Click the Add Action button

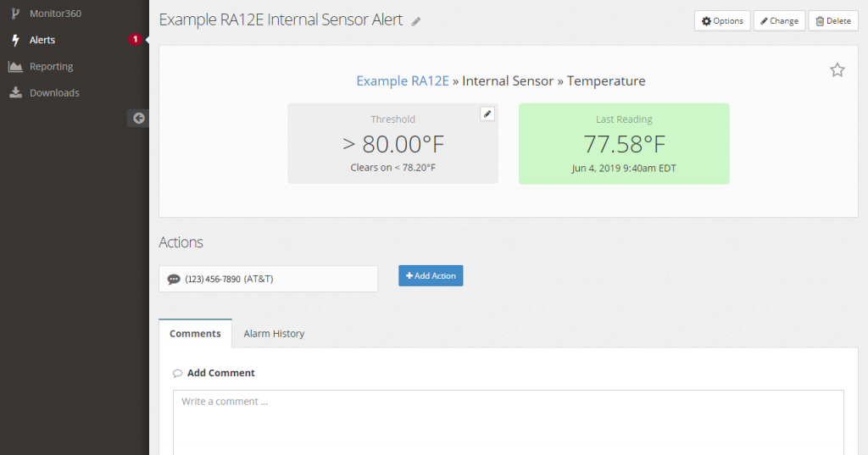[x=431, y=275]
